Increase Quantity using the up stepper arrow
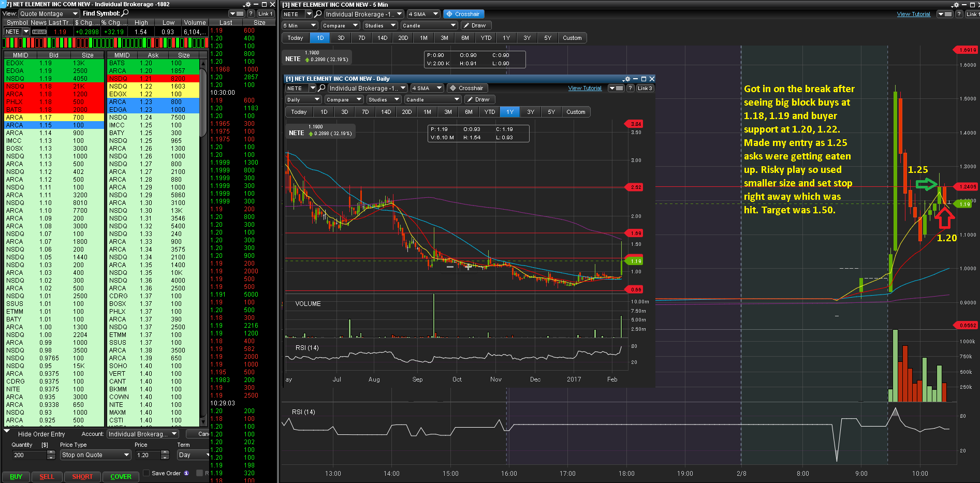The height and width of the screenshot is (483, 980). point(51,452)
